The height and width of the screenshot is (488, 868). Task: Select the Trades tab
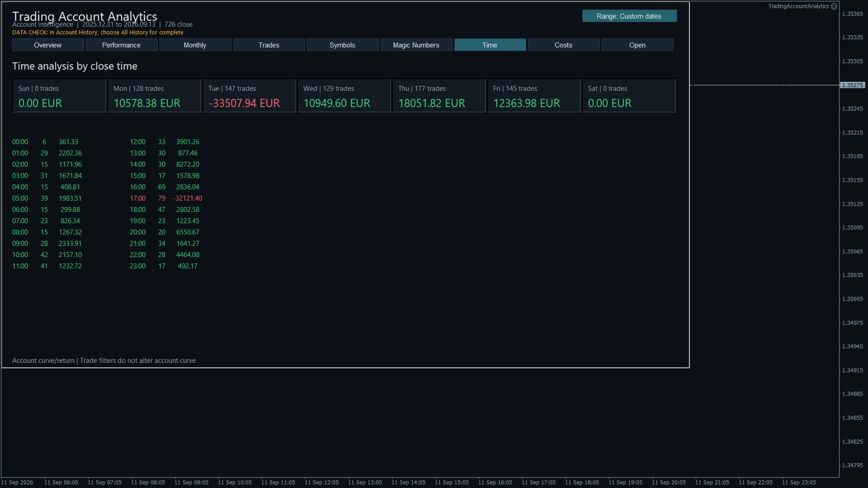tap(269, 45)
